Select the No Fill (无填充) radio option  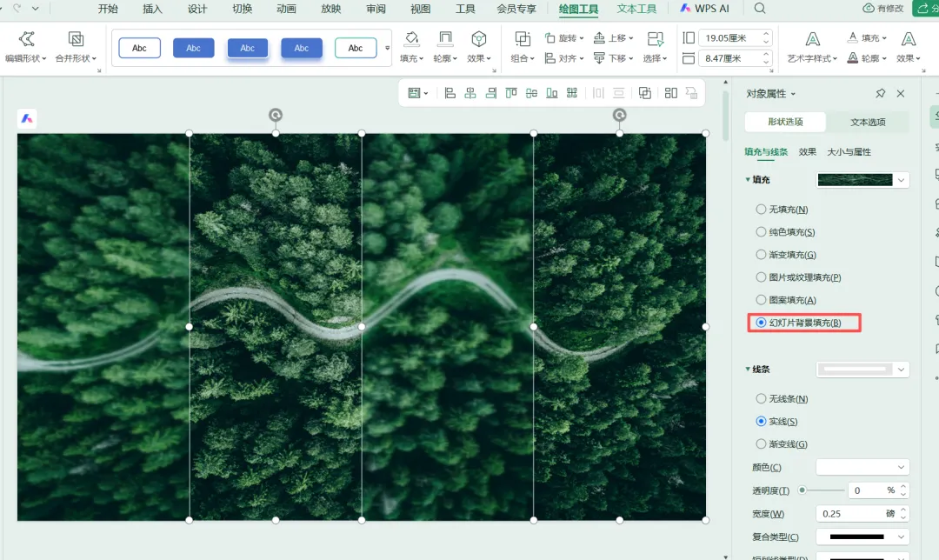click(x=761, y=209)
